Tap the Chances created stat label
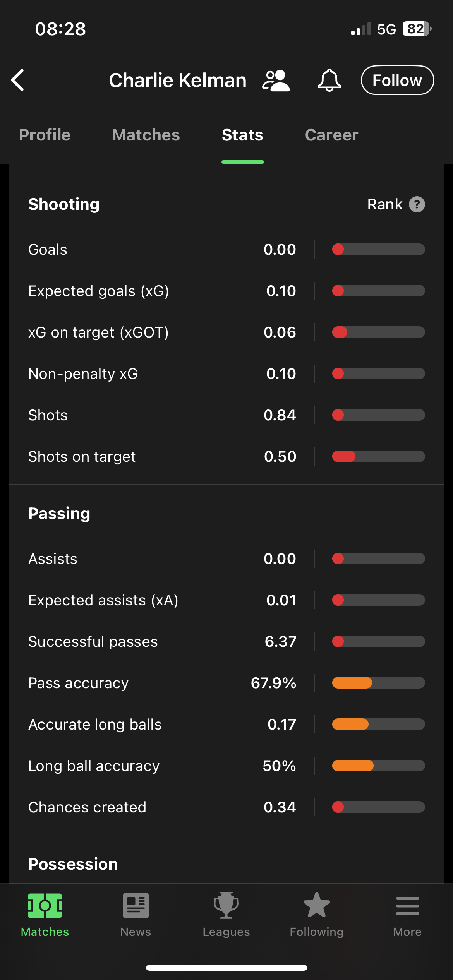 point(88,807)
